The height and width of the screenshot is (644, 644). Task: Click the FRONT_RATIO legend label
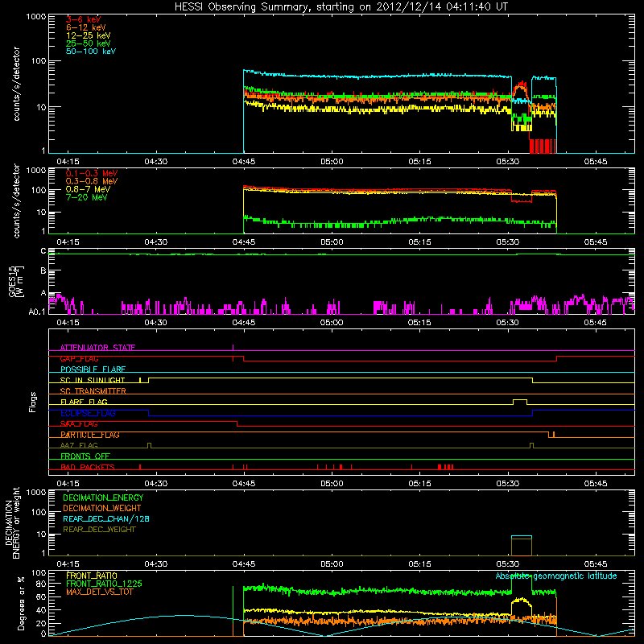[x=92, y=576]
